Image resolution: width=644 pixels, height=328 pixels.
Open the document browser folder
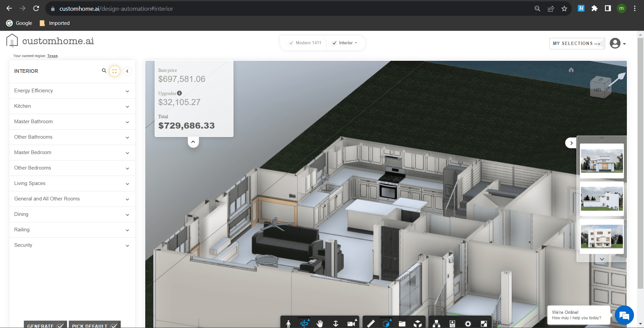pyautogui.click(x=402, y=324)
